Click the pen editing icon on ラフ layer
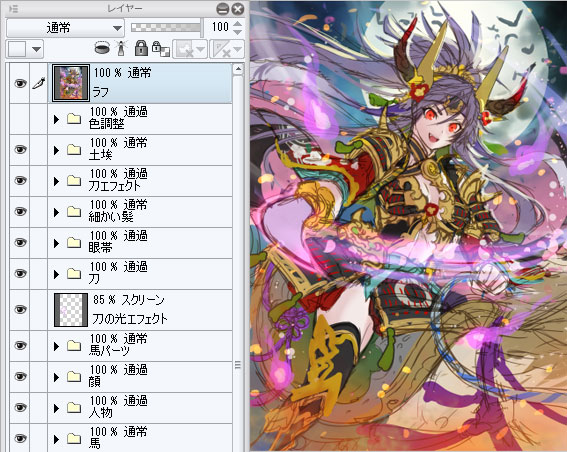567x452 pixels. coord(39,83)
